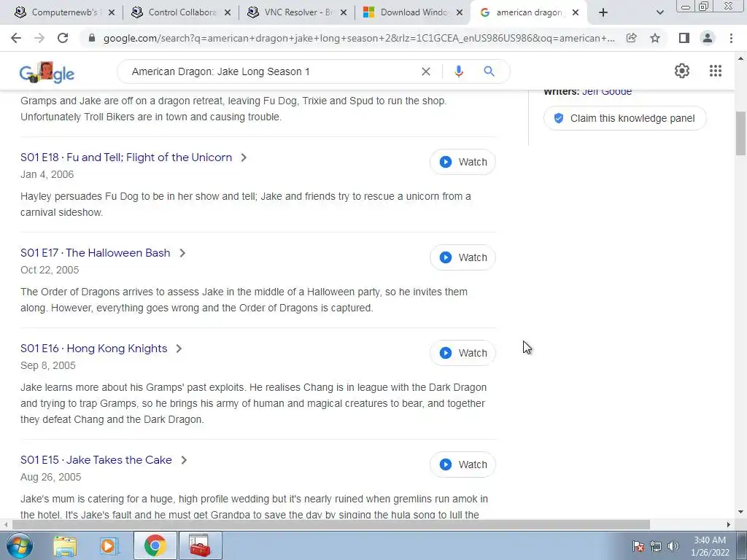
Task: Open the volume speaker tray icon
Action: pos(673,546)
